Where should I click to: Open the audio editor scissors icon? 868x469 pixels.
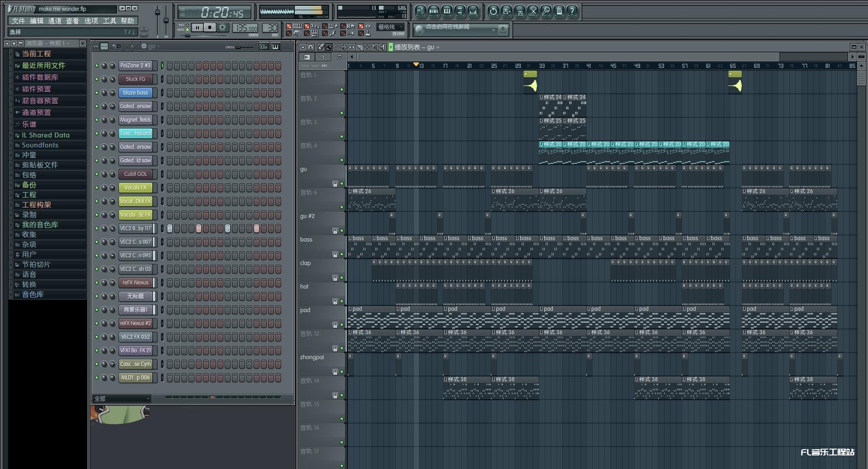[x=533, y=12]
